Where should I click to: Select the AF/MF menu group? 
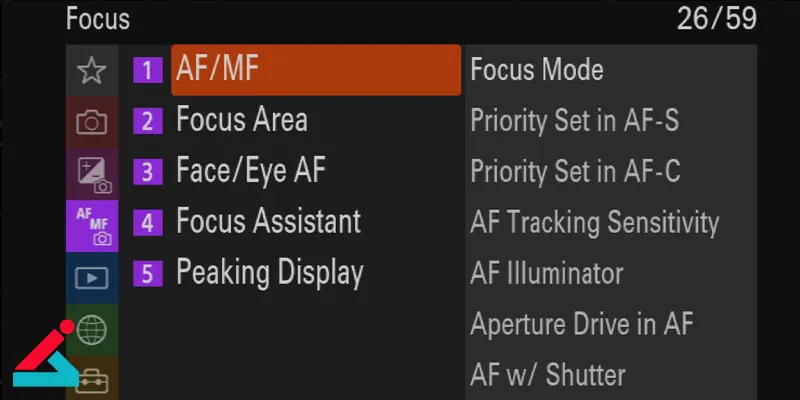(316, 70)
